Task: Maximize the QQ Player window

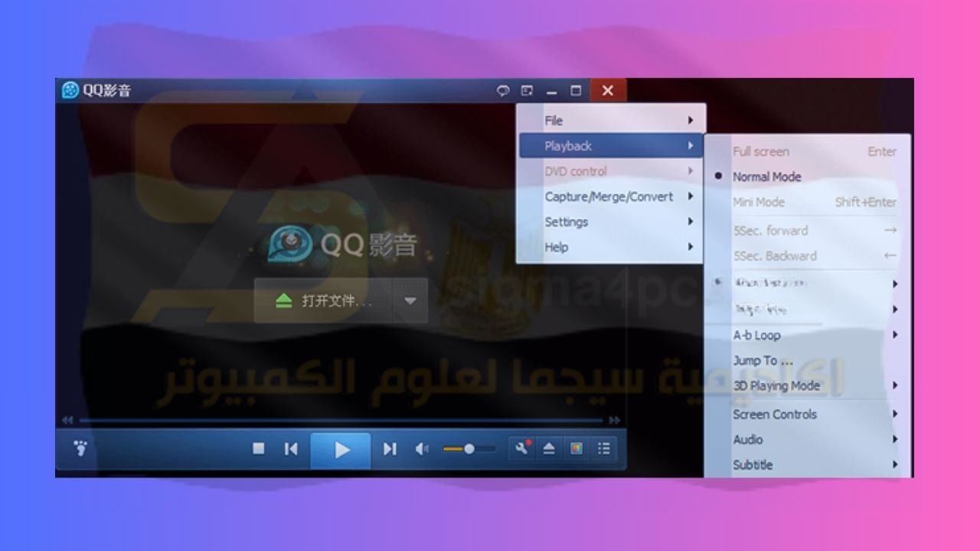Action: [x=576, y=90]
